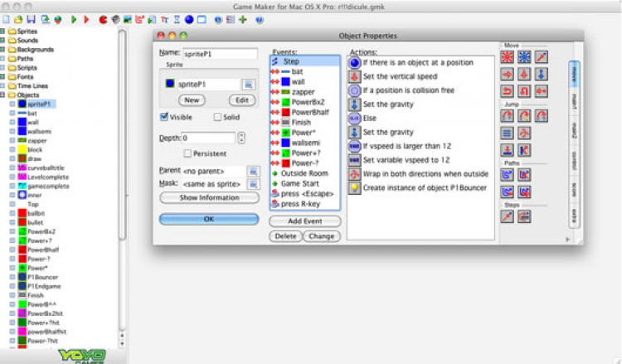Select the Move Free action (blue arrows)
Viewport: 622px width, 364px height.
pos(524,57)
